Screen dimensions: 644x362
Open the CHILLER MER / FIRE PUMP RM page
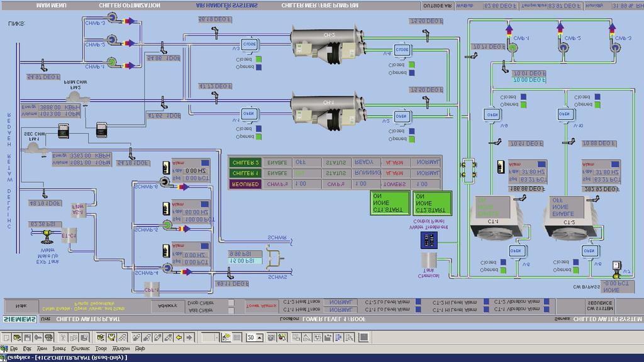point(320,5)
